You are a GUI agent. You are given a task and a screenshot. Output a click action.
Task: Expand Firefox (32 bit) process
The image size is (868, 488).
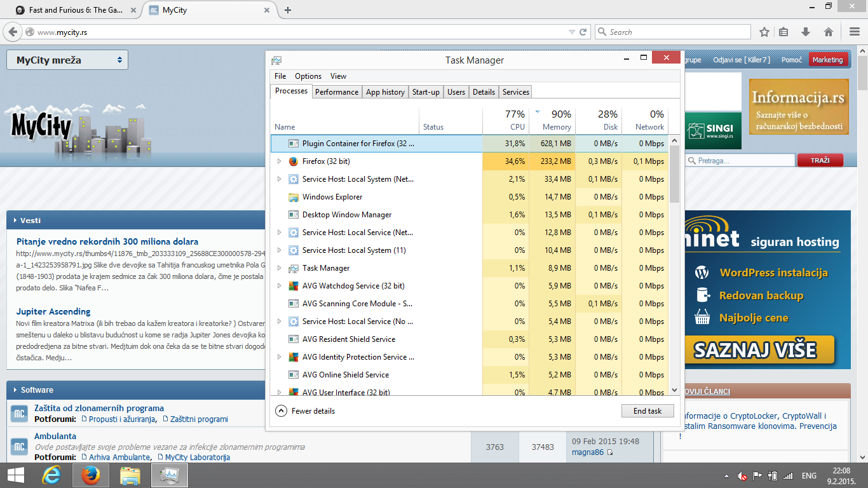pyautogui.click(x=279, y=161)
